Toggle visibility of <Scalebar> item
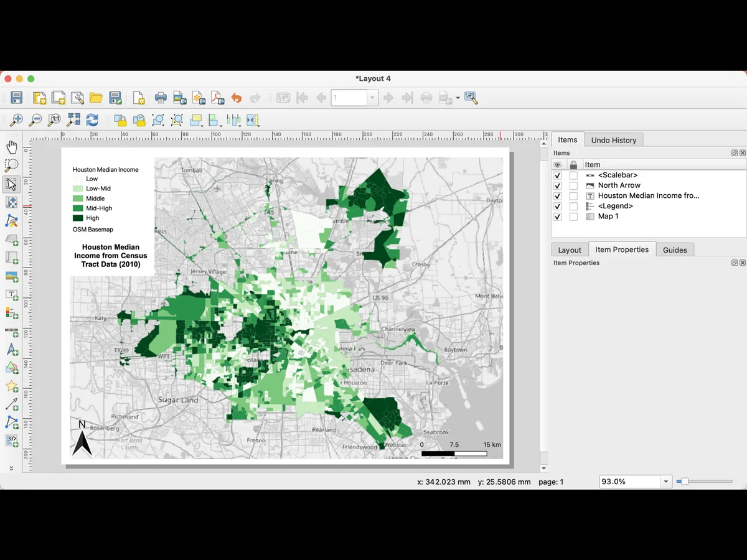747x560 pixels. 558,175
